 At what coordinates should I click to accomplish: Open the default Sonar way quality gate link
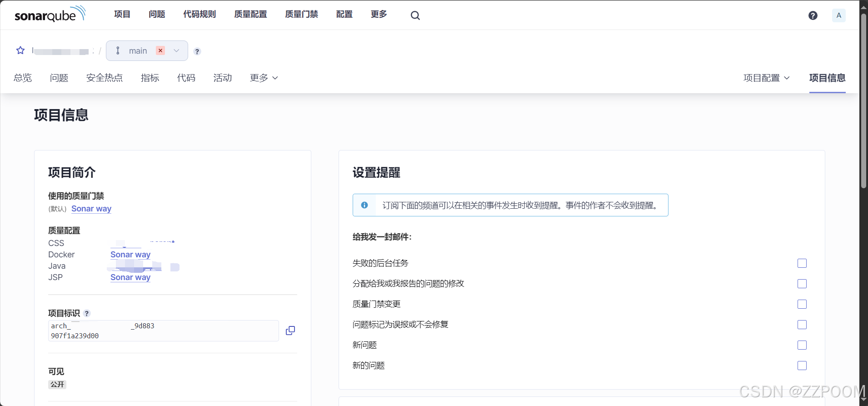91,209
